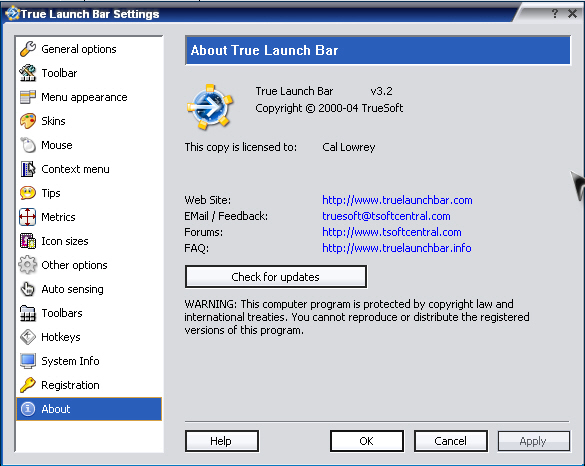
Task: Click the greyed Apply button
Action: tap(534, 441)
